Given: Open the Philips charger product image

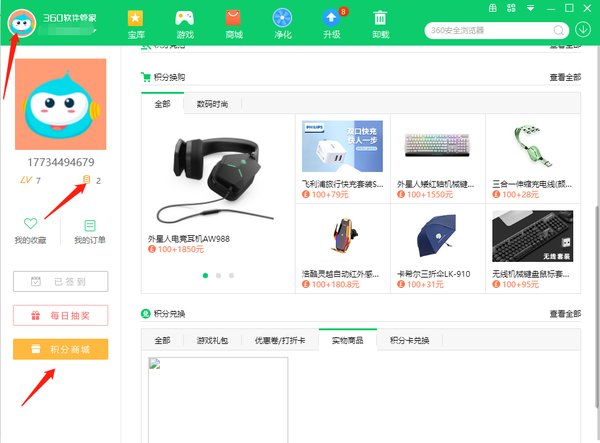Looking at the screenshot, I should point(342,146).
